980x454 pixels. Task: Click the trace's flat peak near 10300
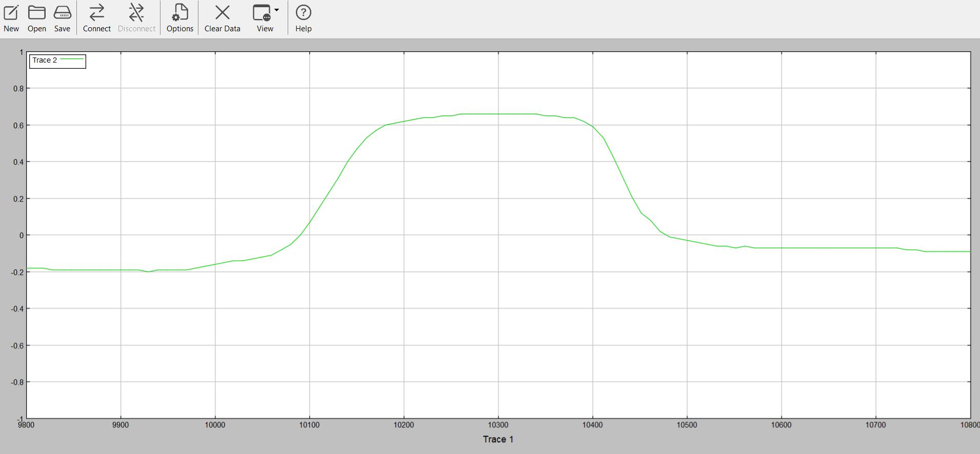tap(498, 114)
